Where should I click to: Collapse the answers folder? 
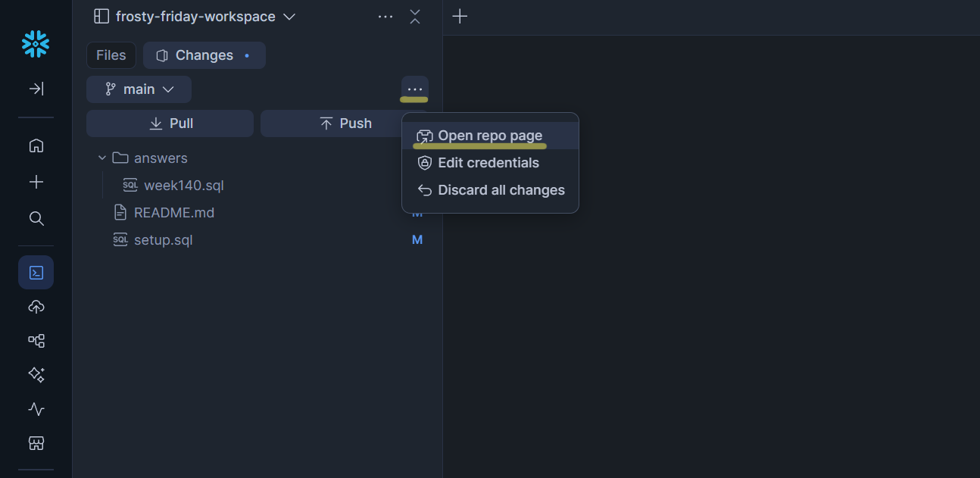coord(102,158)
